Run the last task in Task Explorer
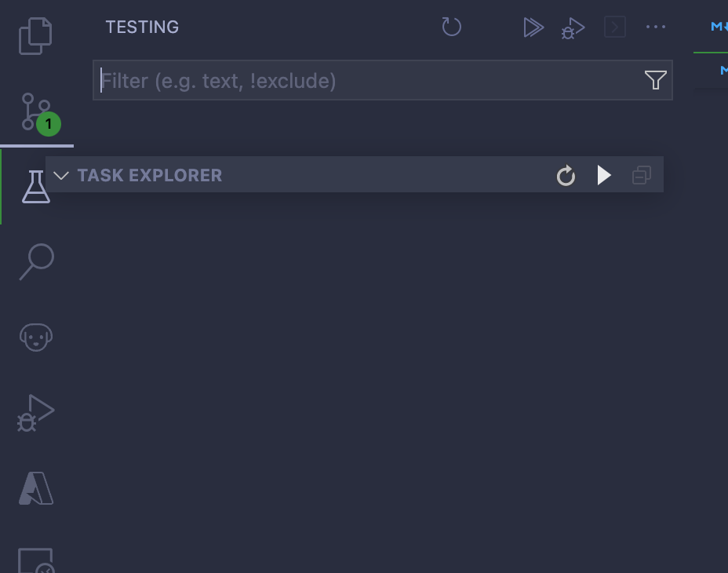Viewport: 728px width, 573px height. coord(604,176)
